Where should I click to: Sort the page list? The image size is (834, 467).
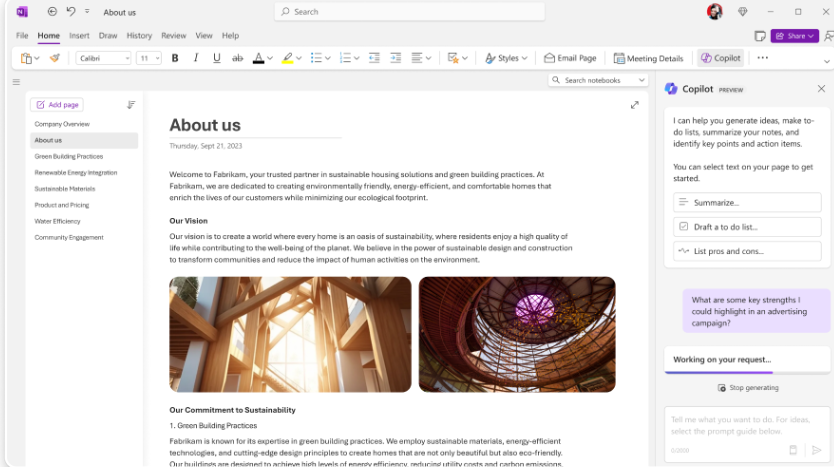[131, 105]
